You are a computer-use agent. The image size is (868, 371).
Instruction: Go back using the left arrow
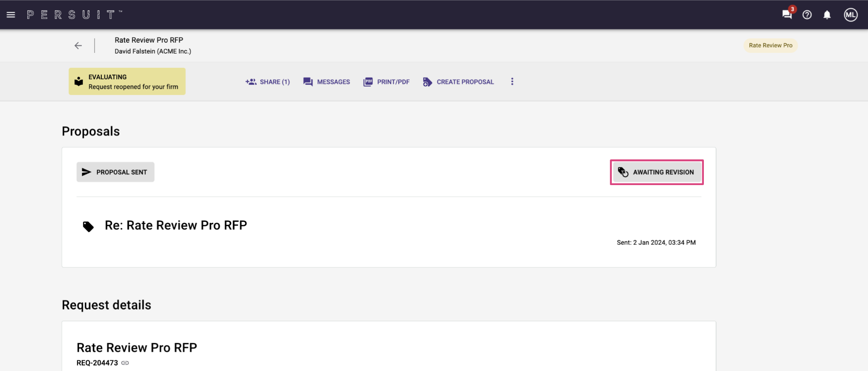click(78, 46)
